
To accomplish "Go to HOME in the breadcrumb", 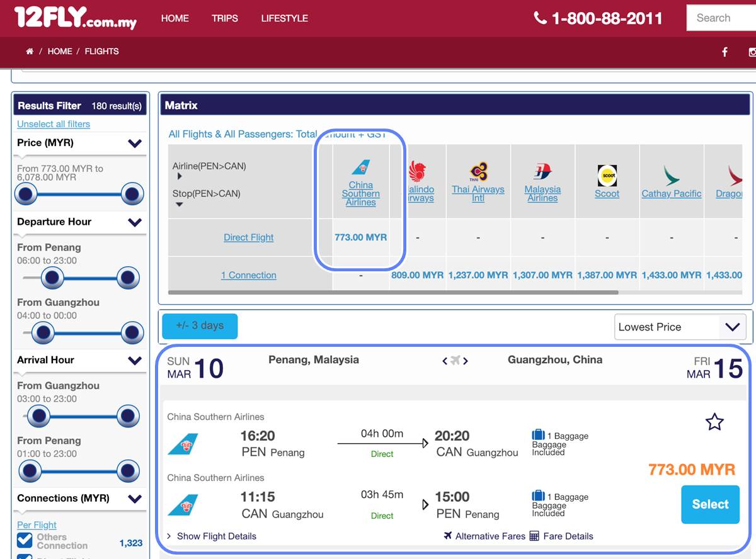I will tap(60, 52).
